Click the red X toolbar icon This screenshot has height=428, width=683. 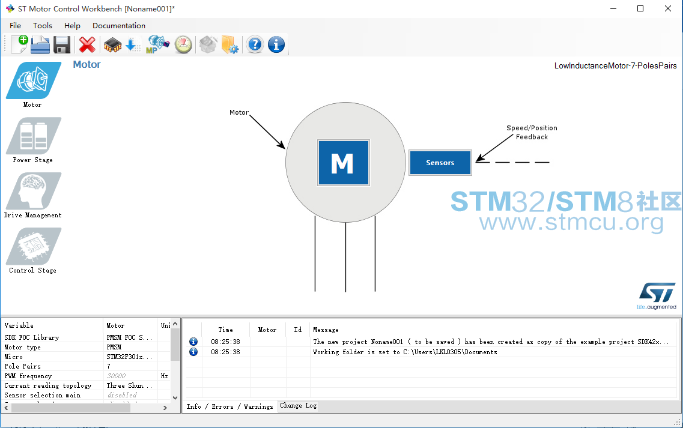click(x=87, y=44)
